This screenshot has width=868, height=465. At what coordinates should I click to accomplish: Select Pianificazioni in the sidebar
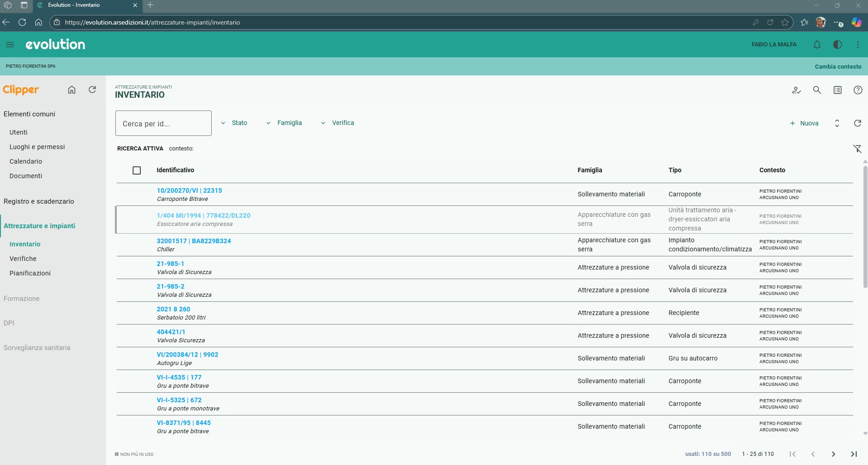click(30, 273)
